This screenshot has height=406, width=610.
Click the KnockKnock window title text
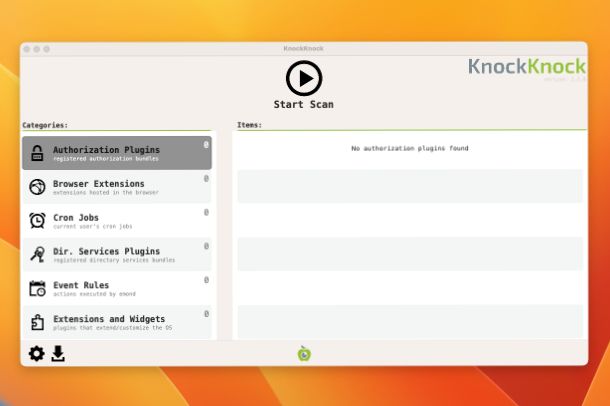coord(303,49)
